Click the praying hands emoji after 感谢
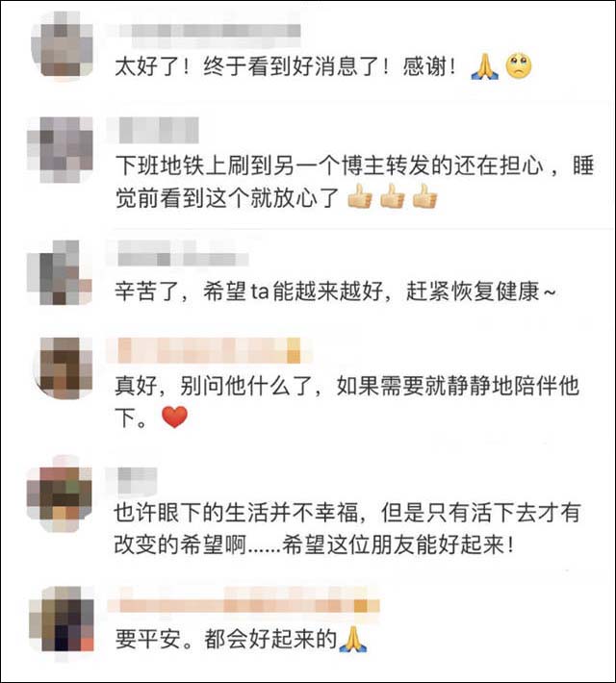 (x=484, y=67)
